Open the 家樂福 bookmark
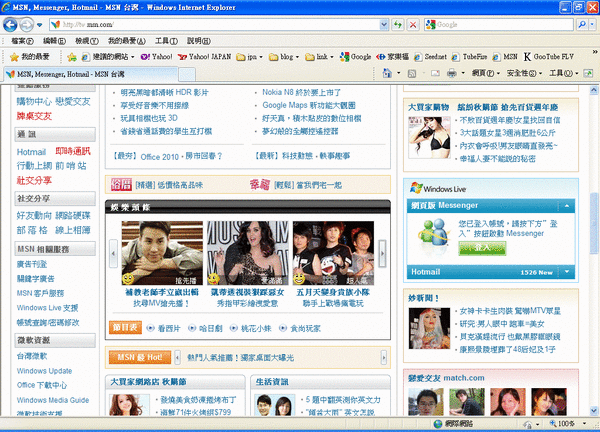The width and height of the screenshot is (600, 432). (x=392, y=57)
